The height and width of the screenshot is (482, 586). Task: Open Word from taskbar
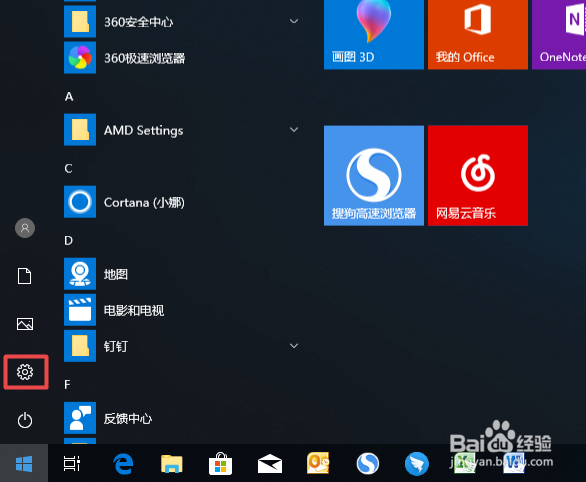[x=514, y=463]
